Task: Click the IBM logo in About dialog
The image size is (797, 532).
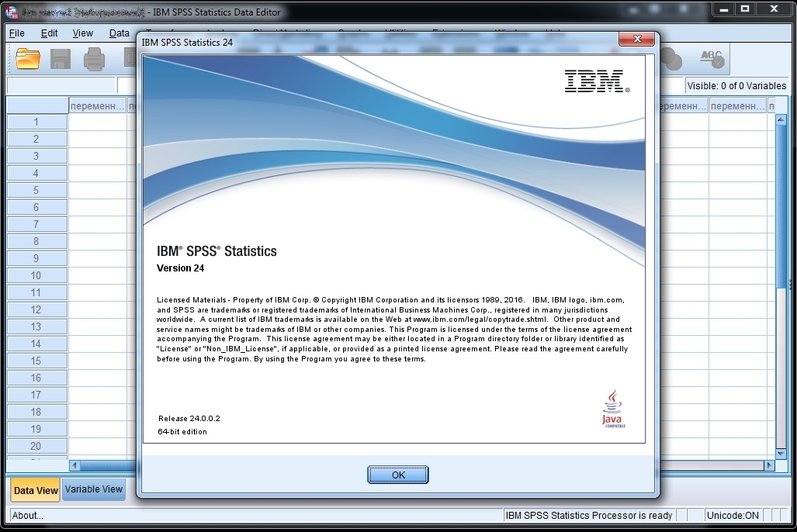Action: 597,81
